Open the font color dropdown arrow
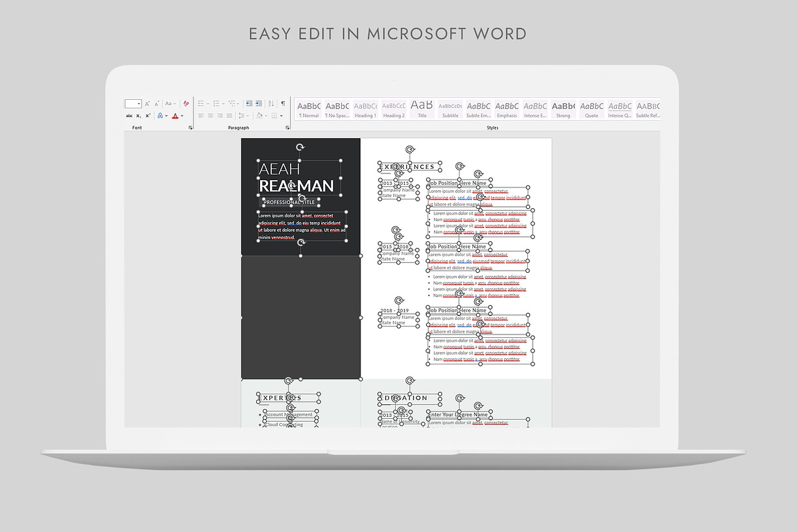 pos(182,116)
